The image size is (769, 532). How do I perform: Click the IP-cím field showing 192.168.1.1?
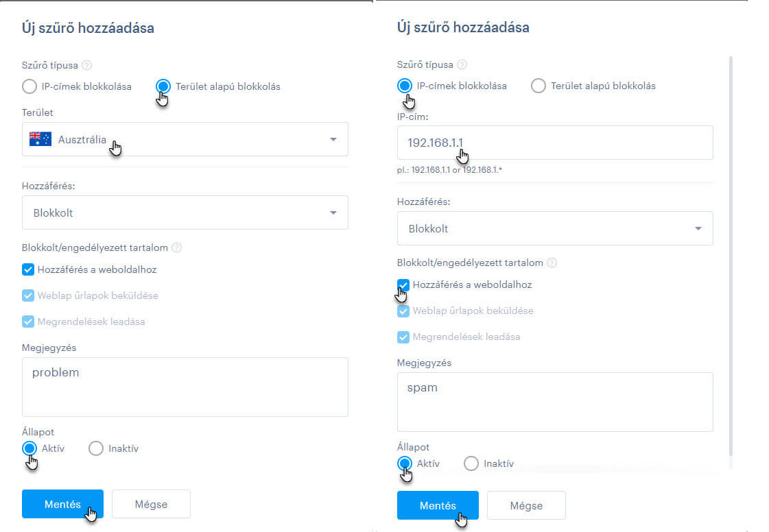pos(555,143)
